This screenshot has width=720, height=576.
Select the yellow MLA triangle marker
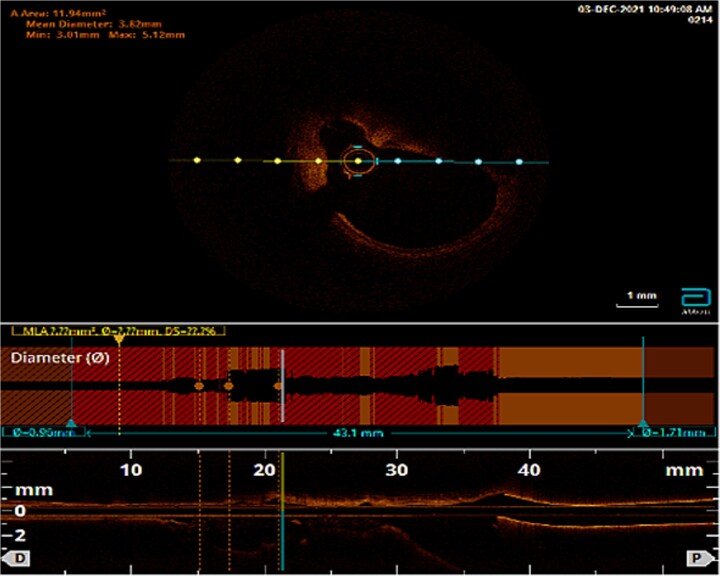119,340
